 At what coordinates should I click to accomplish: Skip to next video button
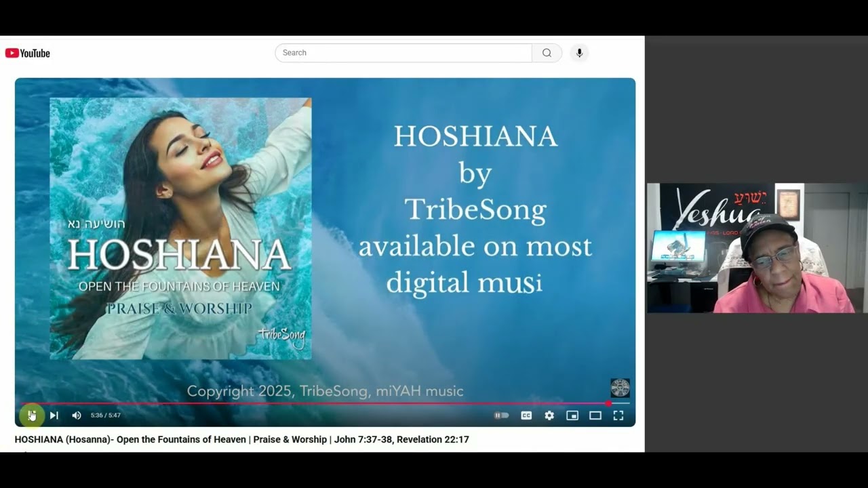tap(54, 415)
